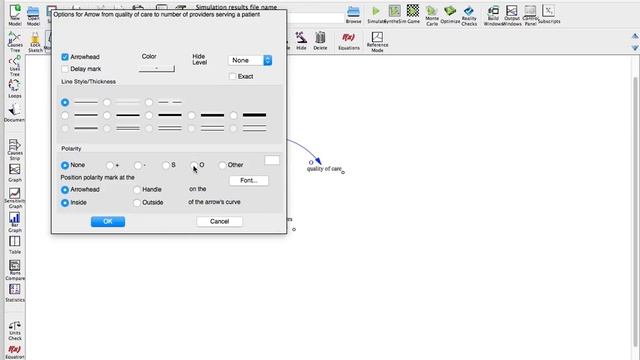Select the minus polarity radio button
This screenshot has width=640, height=360.
click(138, 165)
